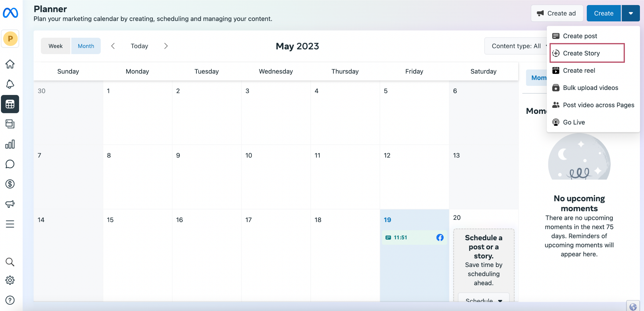Open Monetization dollar icon
This screenshot has width=644, height=311.
(10, 184)
